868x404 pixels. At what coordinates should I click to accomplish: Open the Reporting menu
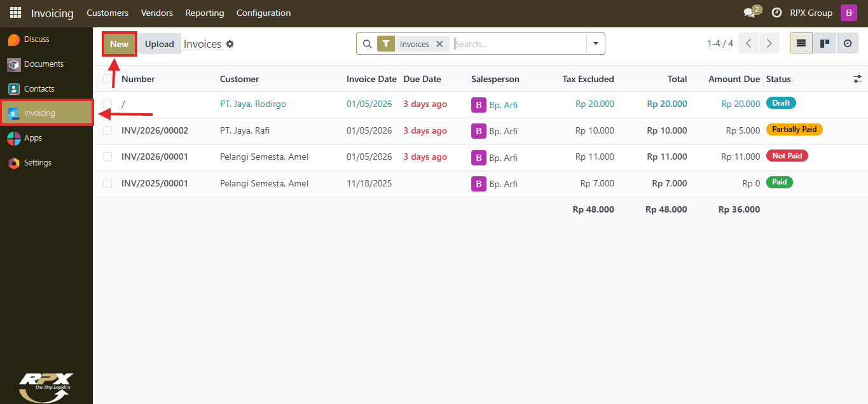tap(205, 13)
